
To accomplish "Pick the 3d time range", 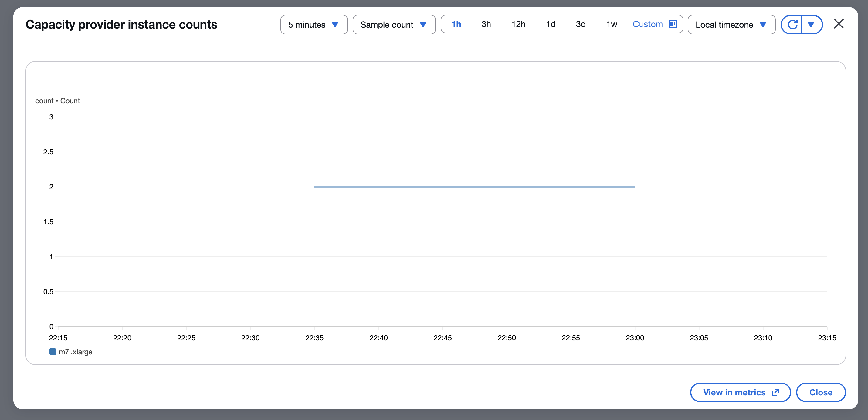I will pyautogui.click(x=581, y=24).
